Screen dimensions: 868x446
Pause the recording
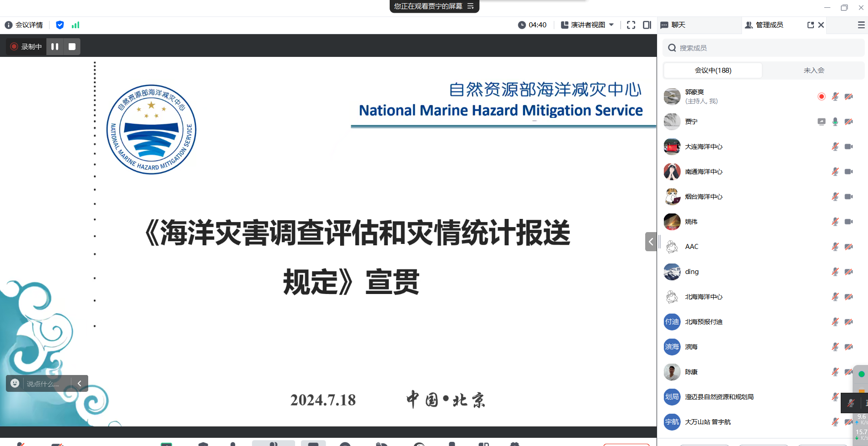(x=55, y=46)
